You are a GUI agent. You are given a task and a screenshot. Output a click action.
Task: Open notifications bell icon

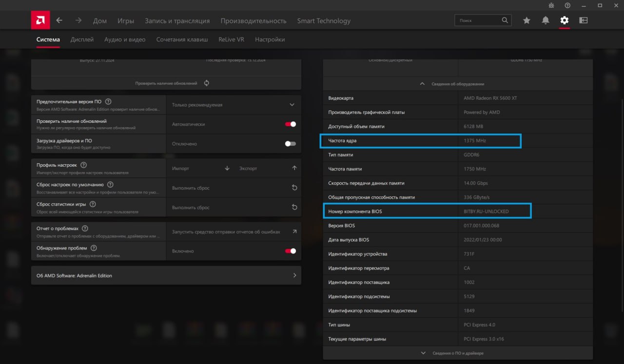click(546, 20)
